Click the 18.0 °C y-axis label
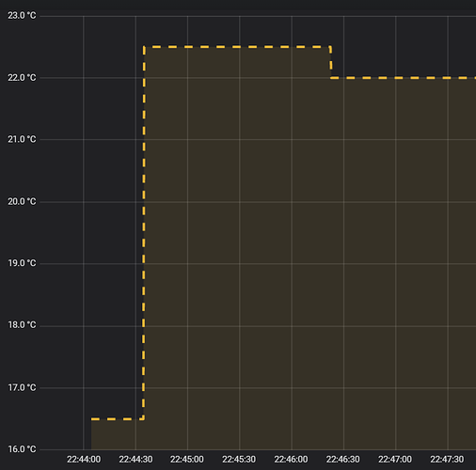 coord(22,325)
